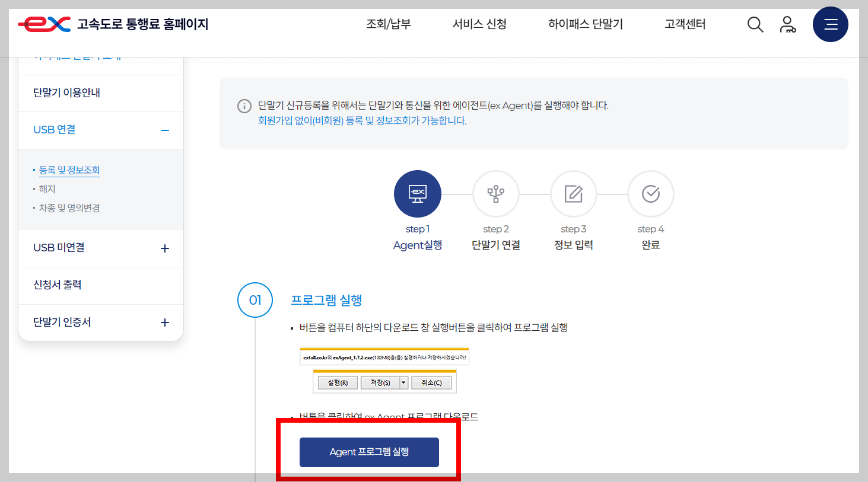868x482 pixels.
Task: Click the step 2 단말기 연결 USB icon
Action: [x=496, y=193]
